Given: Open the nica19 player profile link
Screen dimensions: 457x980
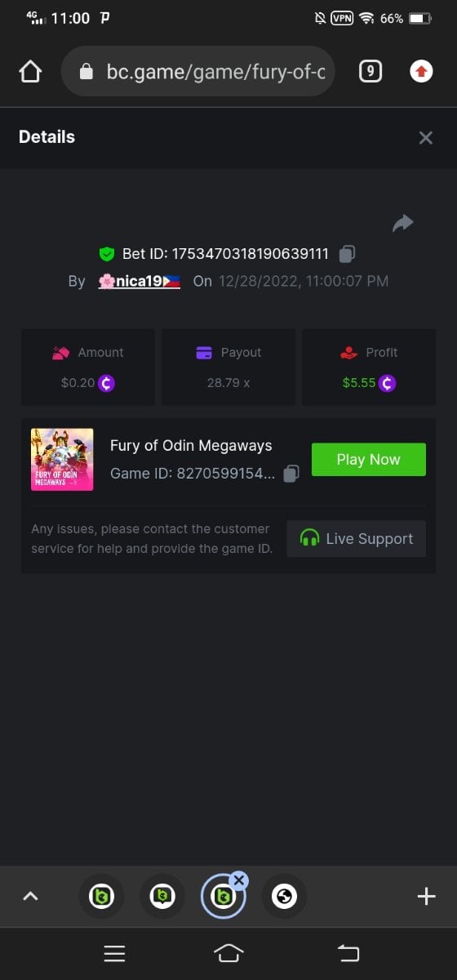Looking at the screenshot, I should pos(139,281).
